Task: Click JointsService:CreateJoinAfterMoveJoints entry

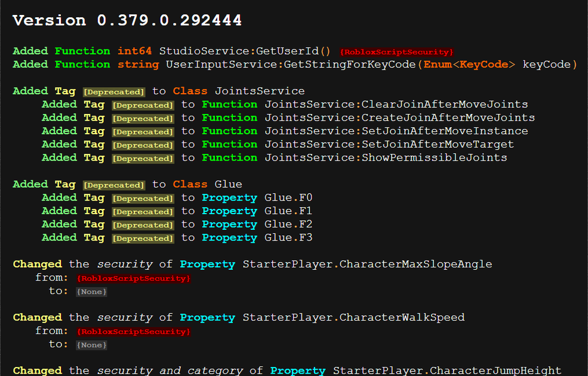Action: tap(399, 118)
